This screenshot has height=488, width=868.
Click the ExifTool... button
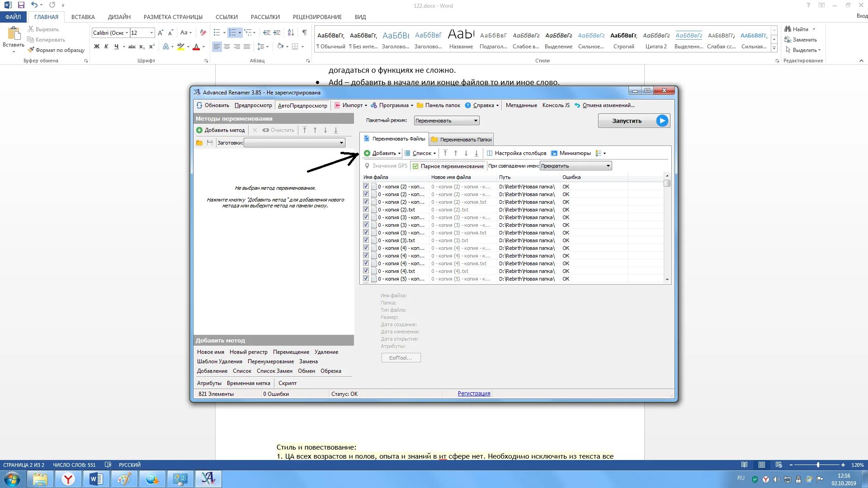point(401,358)
